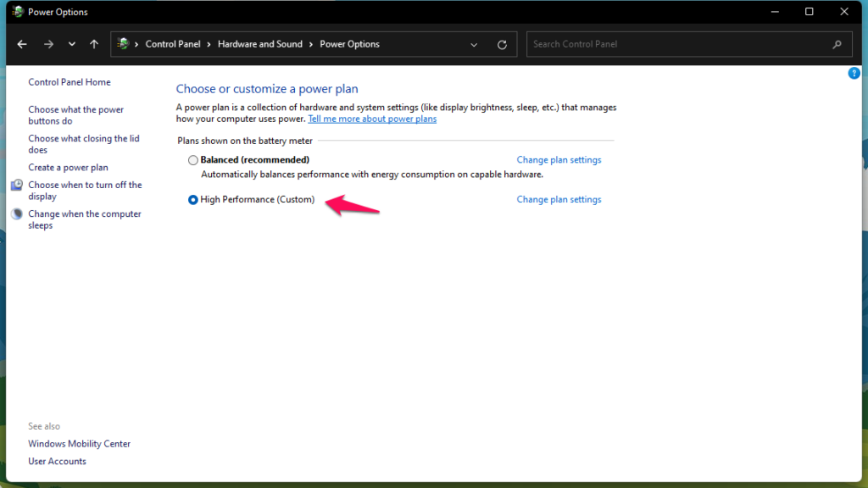
Task: Click Control Panel in the breadcrumb
Action: (173, 44)
